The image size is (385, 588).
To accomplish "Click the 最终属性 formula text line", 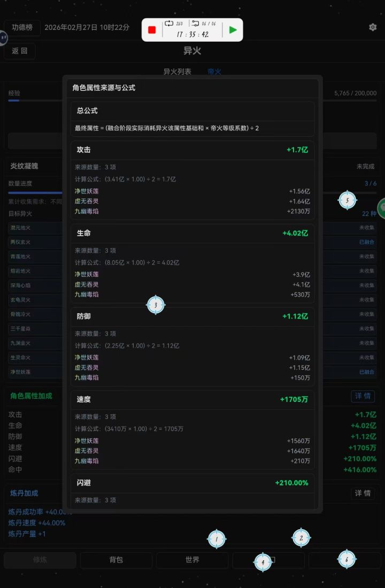I will (x=167, y=128).
